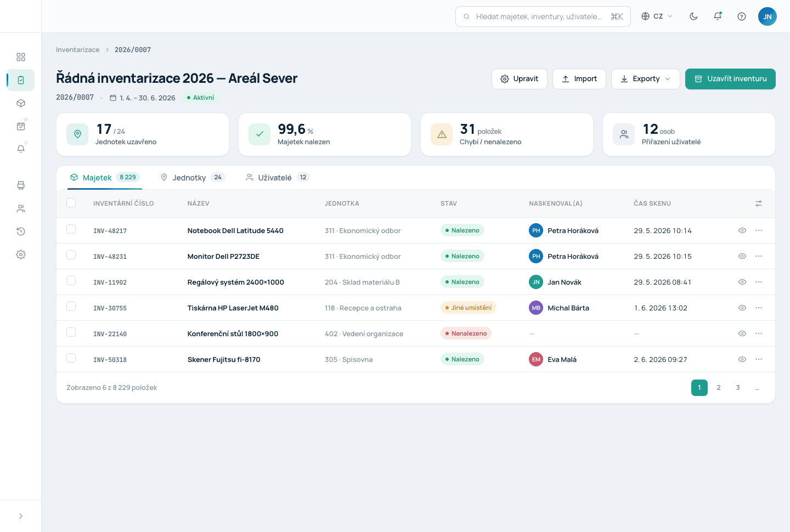Viewport: 790px width, 532px height.
Task: Expand the collapsed sidebar
Action: [x=21, y=516]
